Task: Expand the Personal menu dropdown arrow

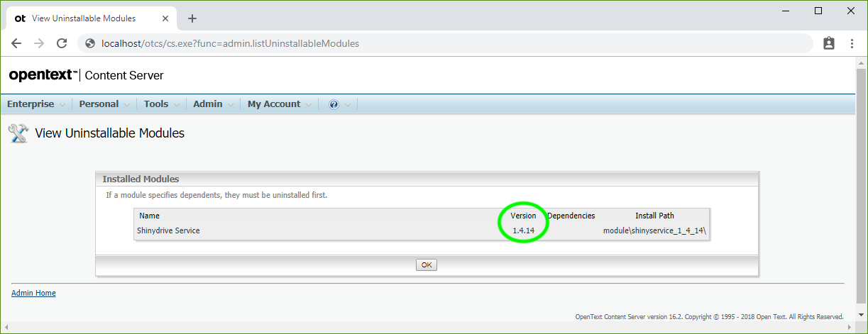Action: pyautogui.click(x=127, y=105)
